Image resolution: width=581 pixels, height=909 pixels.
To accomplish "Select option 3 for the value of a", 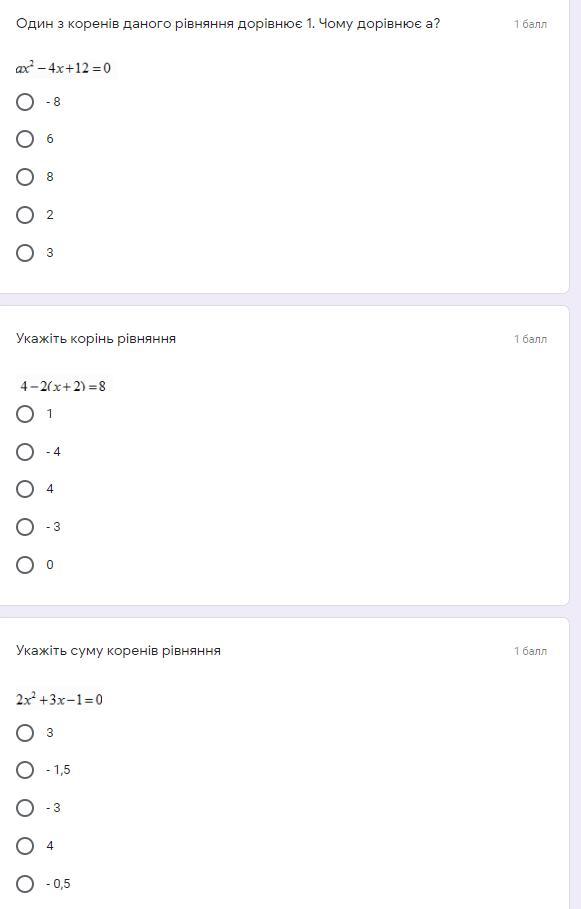I will click(25, 253).
